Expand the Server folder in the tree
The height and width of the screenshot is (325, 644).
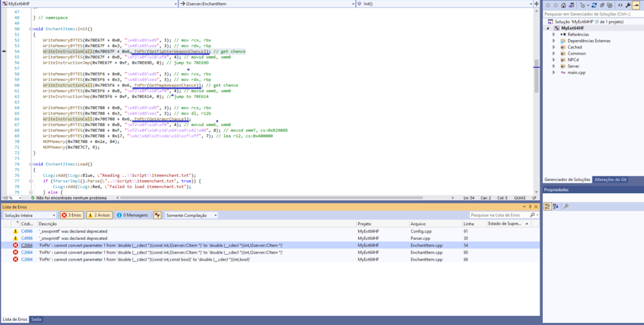coord(554,66)
